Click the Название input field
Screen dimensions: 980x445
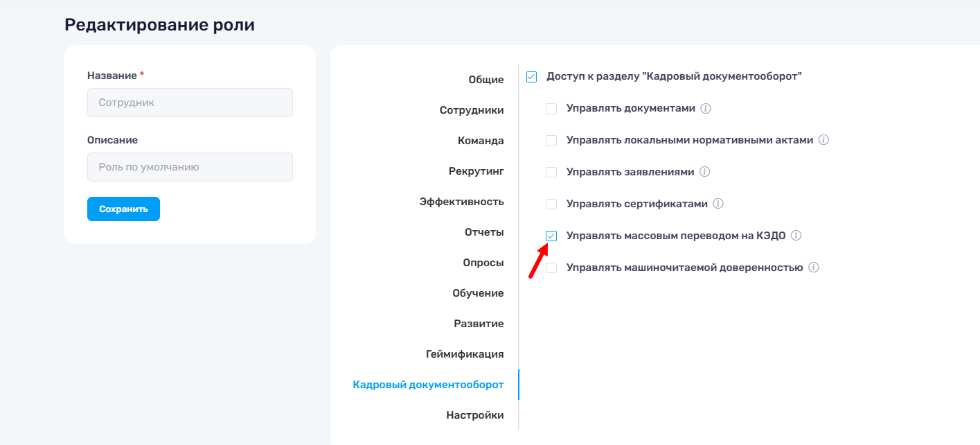190,103
